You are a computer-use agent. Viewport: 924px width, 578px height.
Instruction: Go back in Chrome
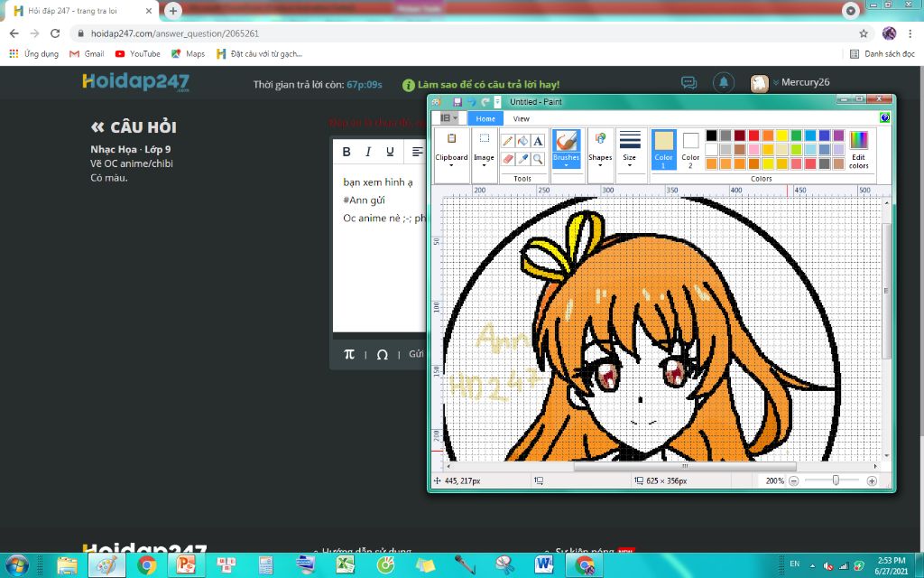[x=14, y=33]
